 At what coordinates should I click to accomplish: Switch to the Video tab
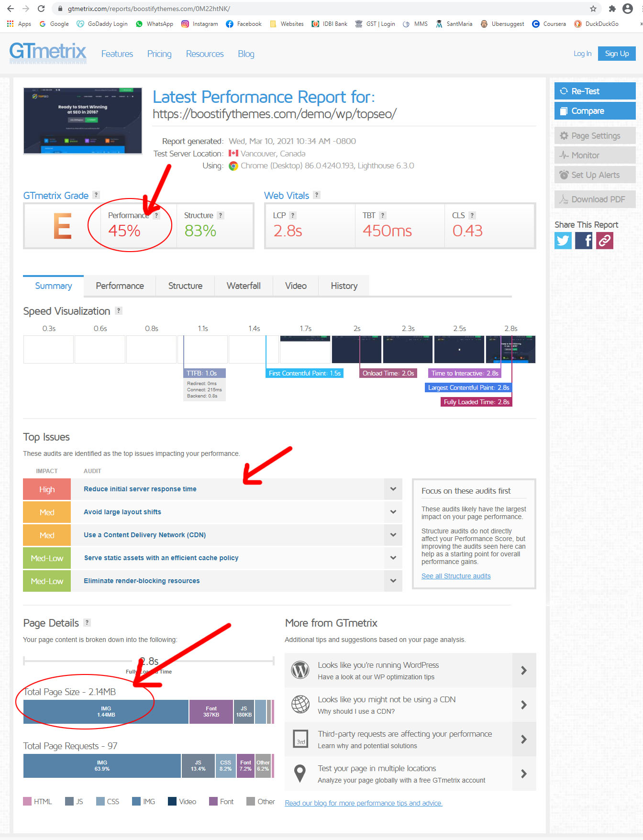pyautogui.click(x=296, y=286)
